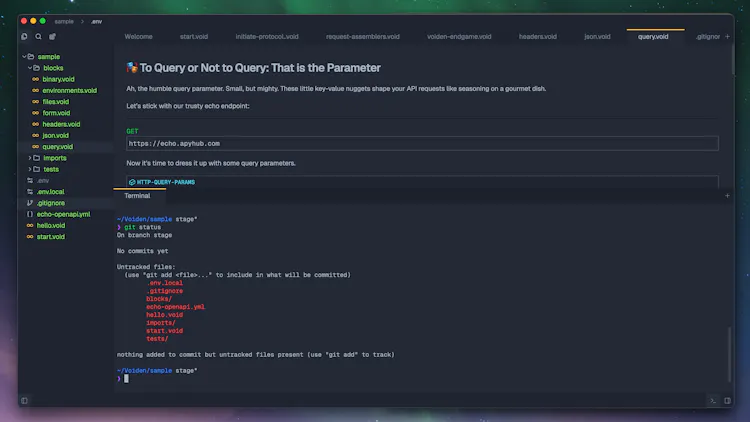
Task: Click the void file icon beside environments.void
Action: pyautogui.click(x=35, y=90)
